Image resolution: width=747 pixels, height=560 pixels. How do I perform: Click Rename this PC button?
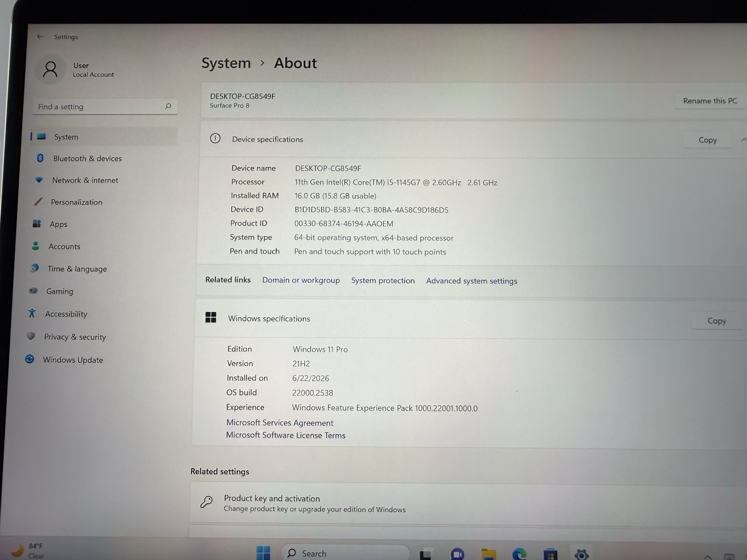pyautogui.click(x=710, y=101)
